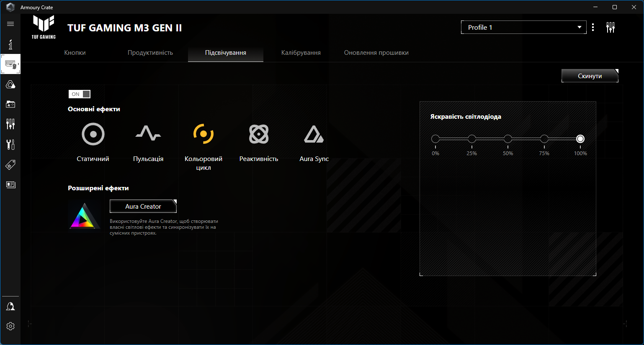
Task: Toggle the lighting ON switch
Action: coord(80,94)
